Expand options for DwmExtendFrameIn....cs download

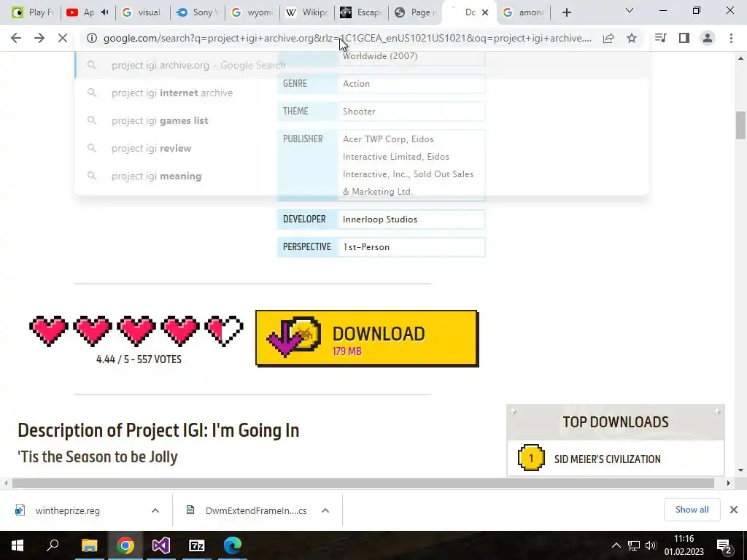click(x=325, y=510)
